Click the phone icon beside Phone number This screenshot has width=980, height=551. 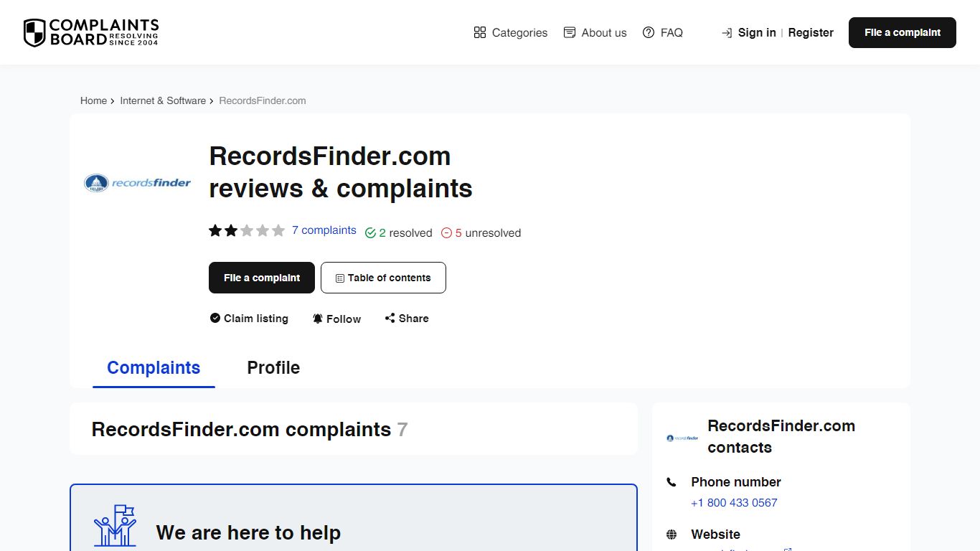click(x=672, y=482)
